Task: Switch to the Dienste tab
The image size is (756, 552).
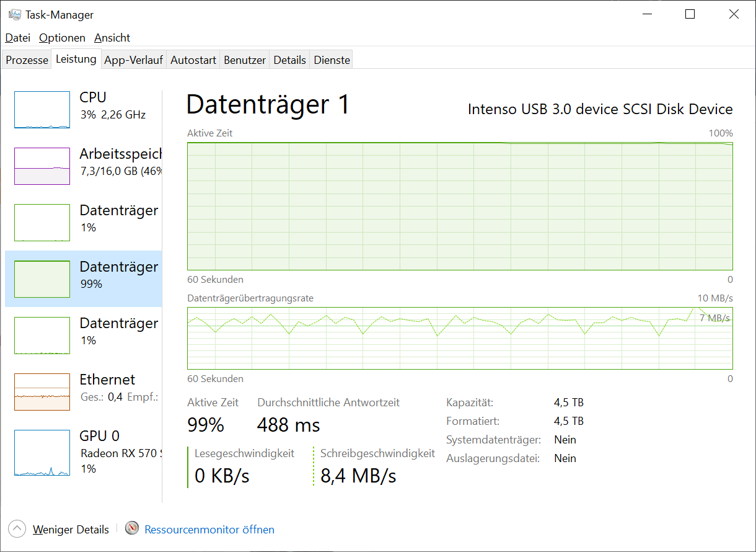Action: pyautogui.click(x=332, y=60)
